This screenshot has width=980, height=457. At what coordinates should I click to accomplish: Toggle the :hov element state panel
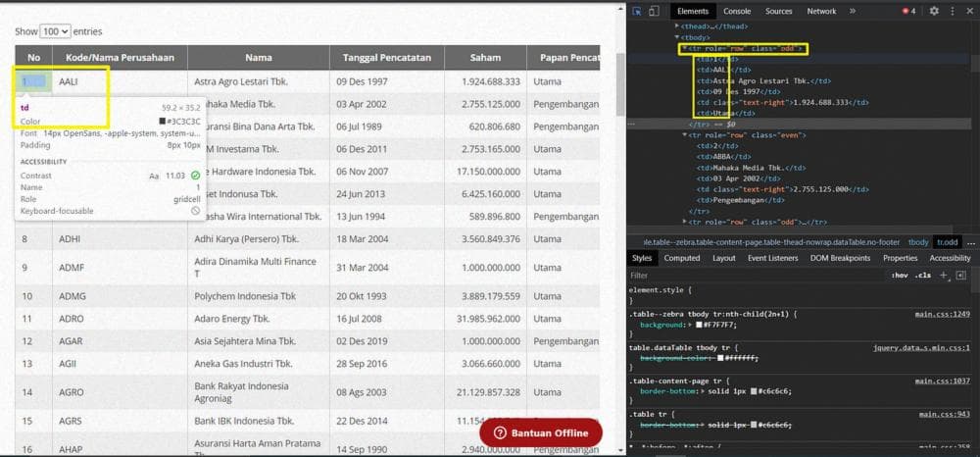pos(900,275)
